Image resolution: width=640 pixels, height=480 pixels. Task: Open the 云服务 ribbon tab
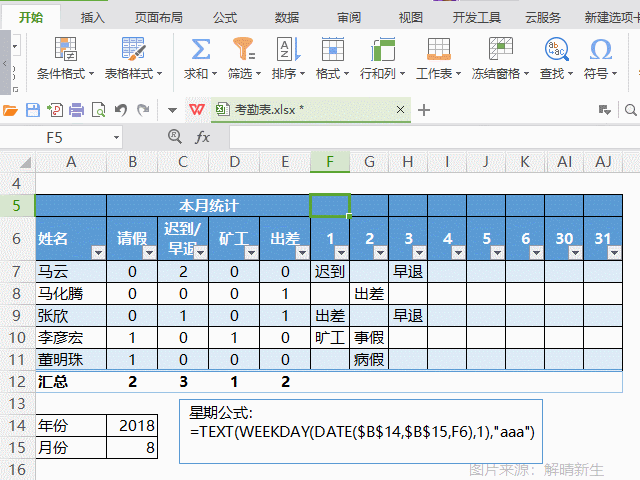(542, 18)
